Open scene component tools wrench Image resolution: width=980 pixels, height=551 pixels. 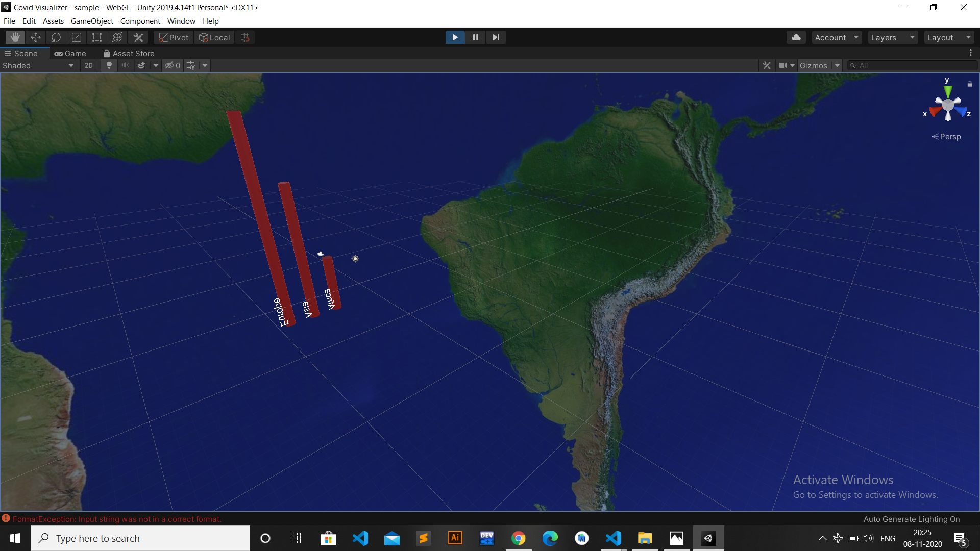(766, 65)
